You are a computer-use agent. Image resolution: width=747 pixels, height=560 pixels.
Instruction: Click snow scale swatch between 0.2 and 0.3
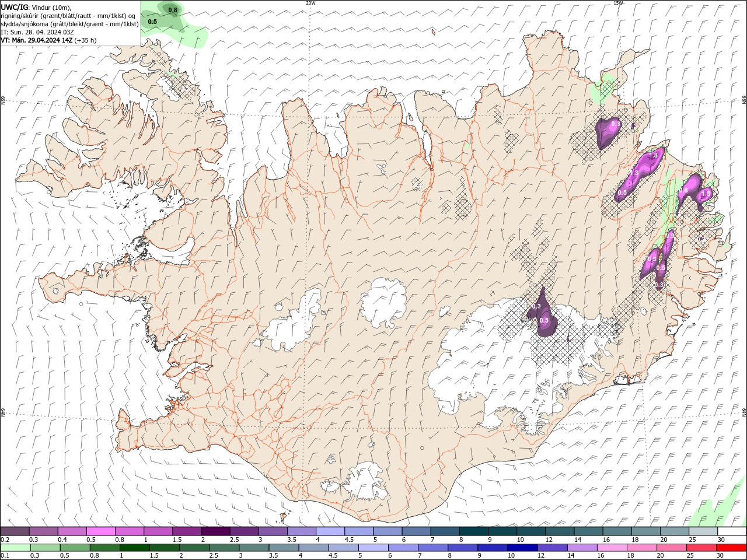click(x=15, y=531)
